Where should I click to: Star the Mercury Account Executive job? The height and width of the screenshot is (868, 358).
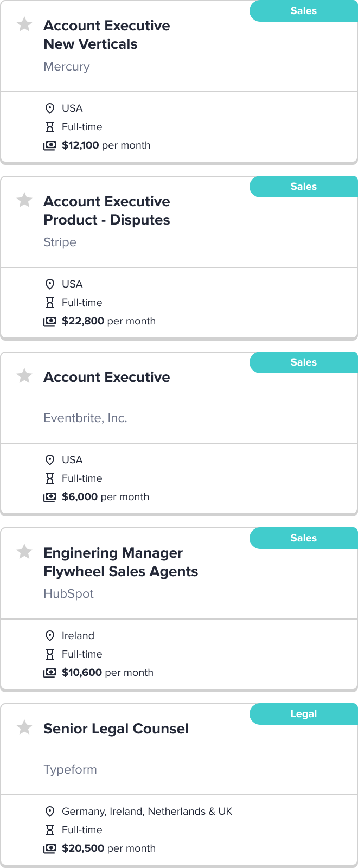click(24, 24)
